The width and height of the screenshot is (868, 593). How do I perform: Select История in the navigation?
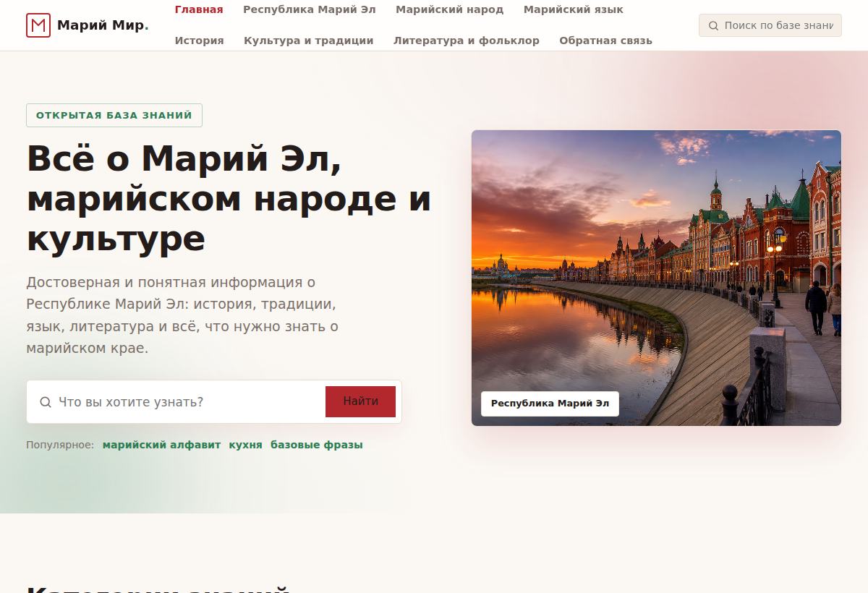pyautogui.click(x=200, y=40)
